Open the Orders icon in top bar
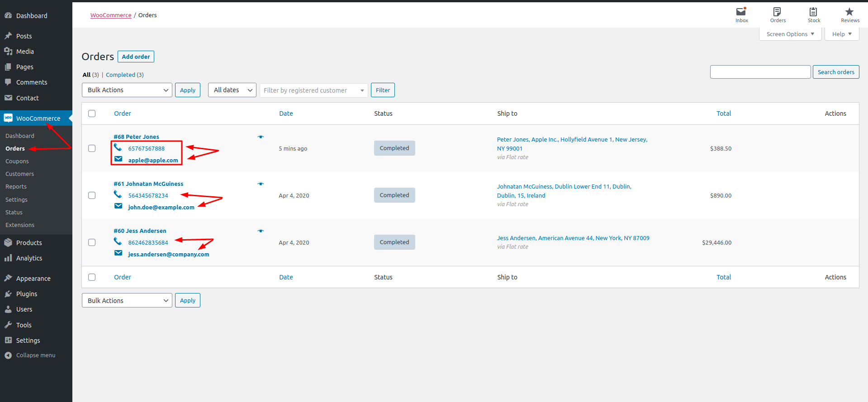Viewport: 868px width, 402px height. point(777,12)
